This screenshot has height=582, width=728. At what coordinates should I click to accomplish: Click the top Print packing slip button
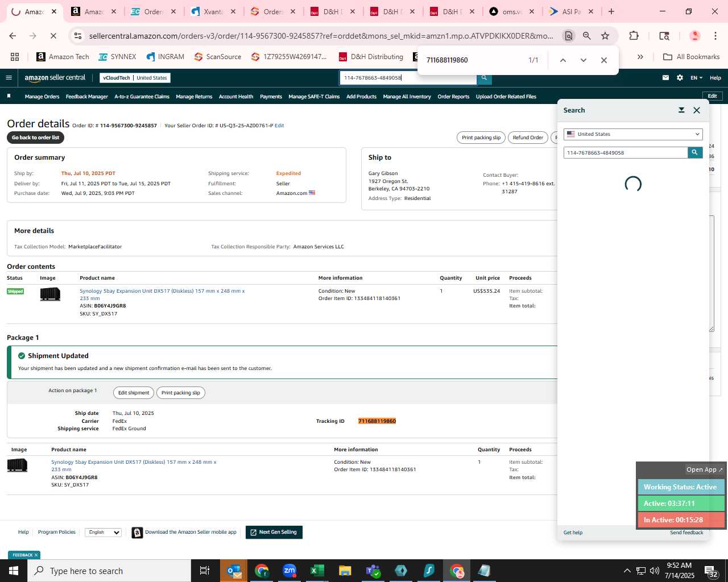481,138
